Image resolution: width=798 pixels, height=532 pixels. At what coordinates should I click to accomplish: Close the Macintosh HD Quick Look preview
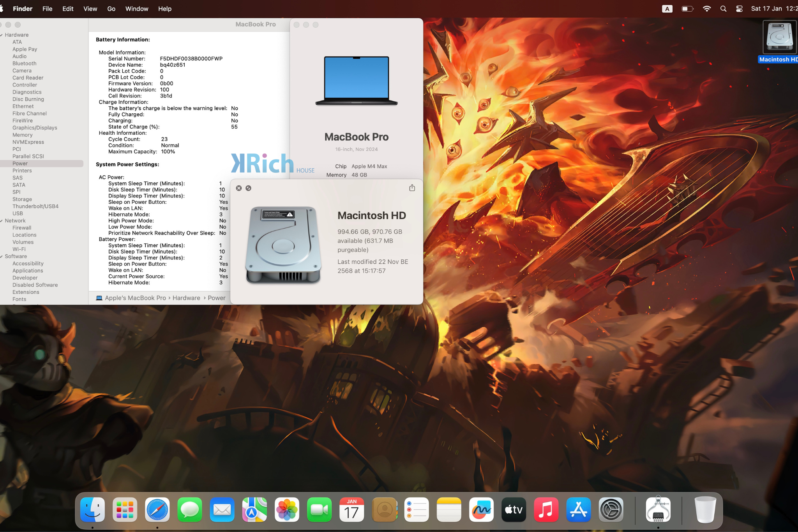point(239,188)
